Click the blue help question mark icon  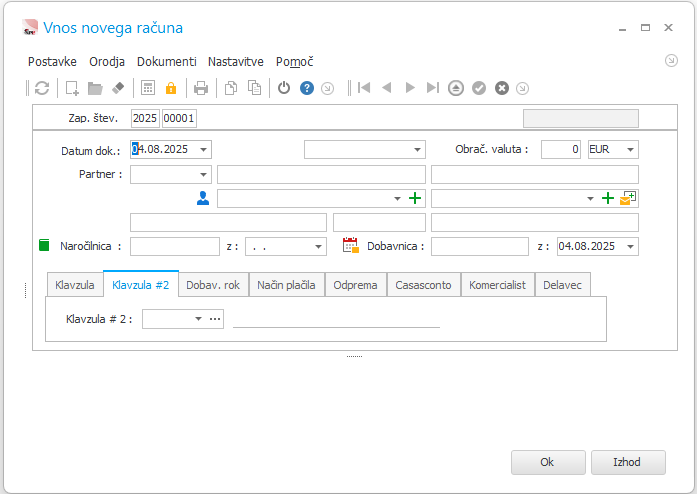click(307, 88)
